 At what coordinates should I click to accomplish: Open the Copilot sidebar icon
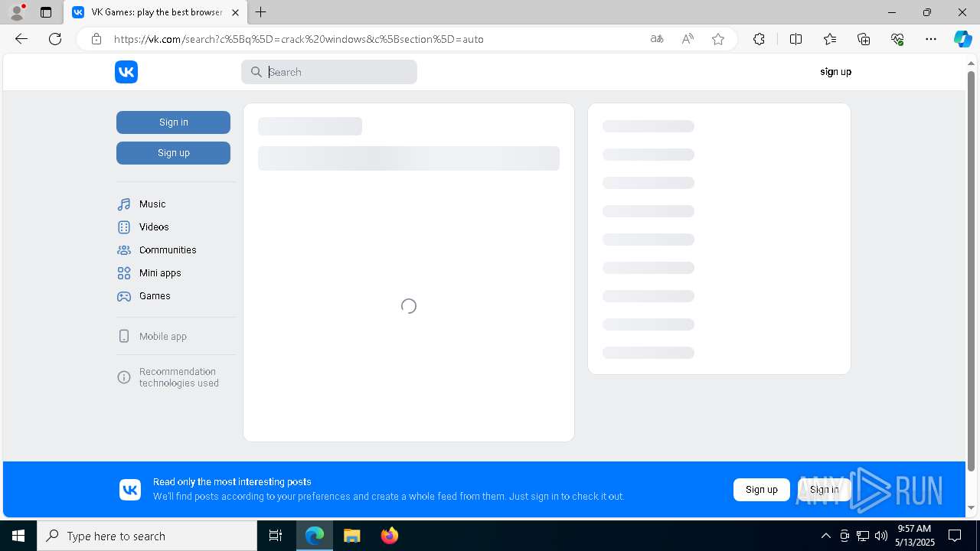click(x=962, y=39)
